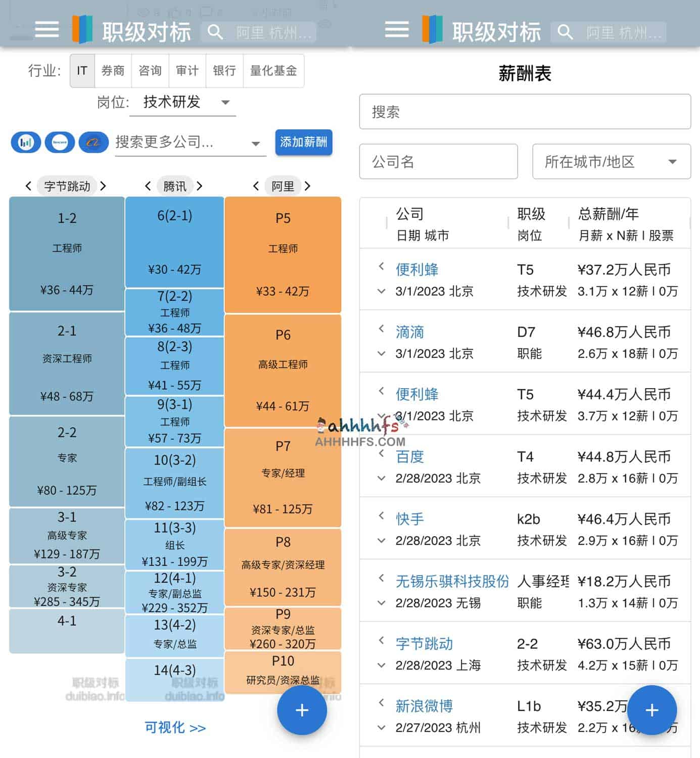The width and height of the screenshot is (700, 758).
Task: Expand the 字节跳动 2-2 salary row
Action: pos(382,665)
